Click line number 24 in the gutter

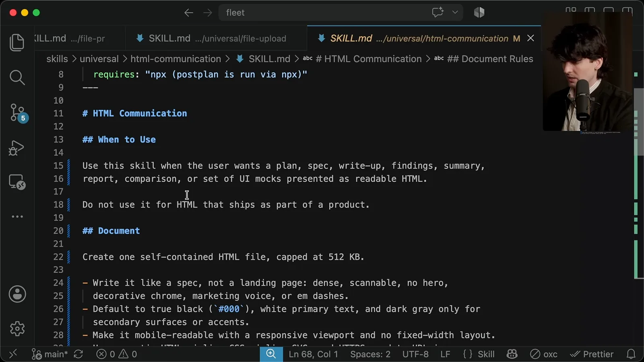click(58, 283)
